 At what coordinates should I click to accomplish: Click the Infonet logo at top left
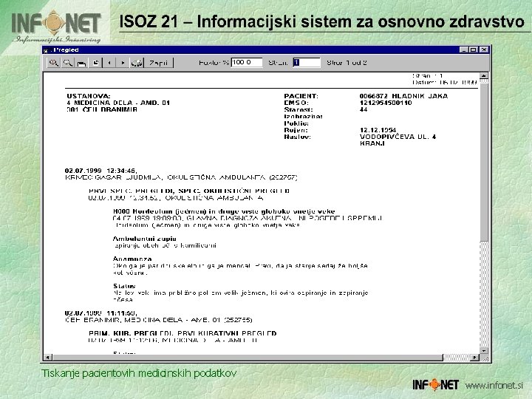click(56, 27)
